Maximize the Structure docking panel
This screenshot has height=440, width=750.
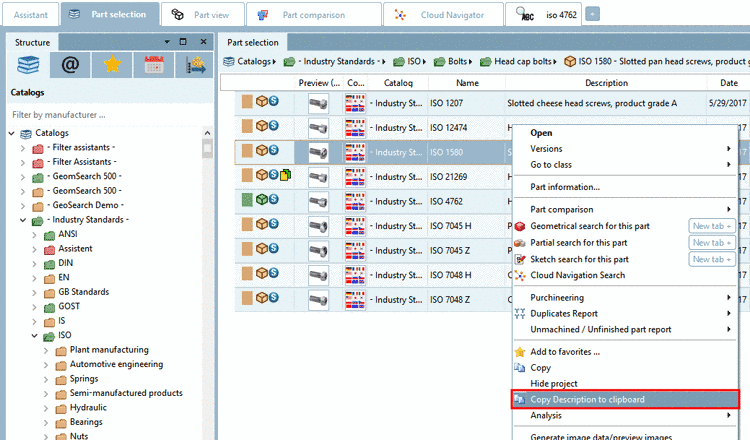[x=183, y=42]
